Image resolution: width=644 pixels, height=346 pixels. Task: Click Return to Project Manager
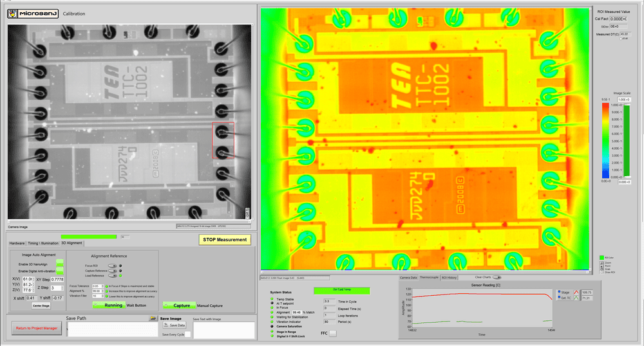tap(35, 328)
